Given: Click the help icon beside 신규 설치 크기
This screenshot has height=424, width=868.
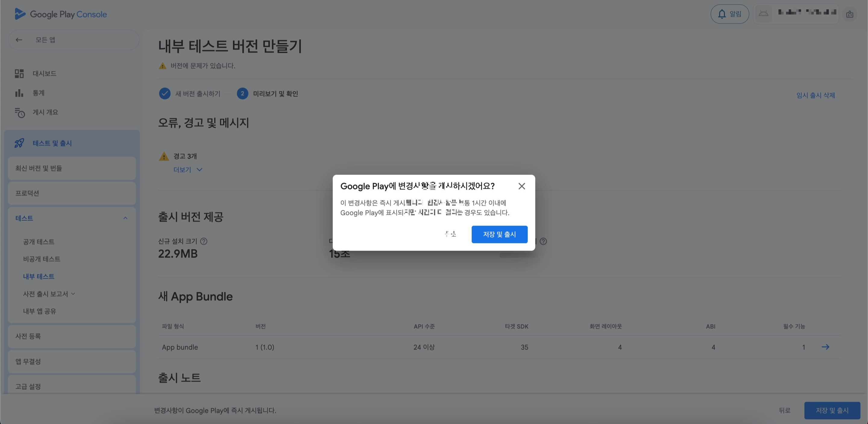Looking at the screenshot, I should click(x=203, y=241).
